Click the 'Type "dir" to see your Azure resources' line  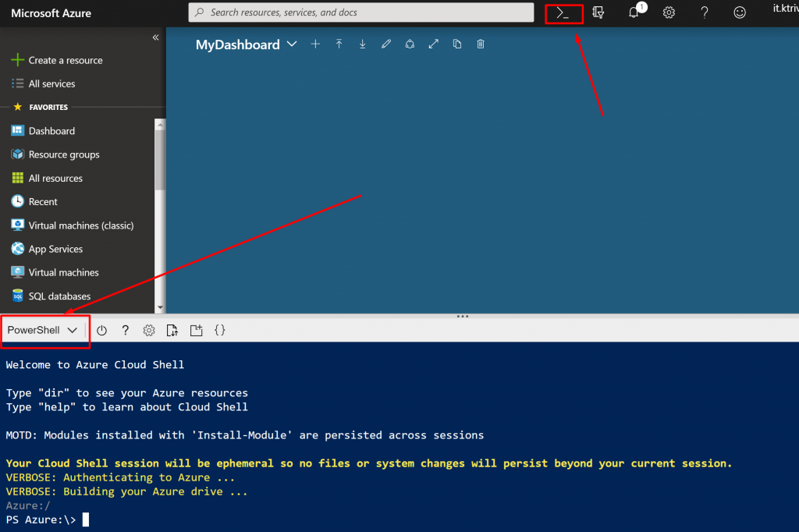(127, 393)
